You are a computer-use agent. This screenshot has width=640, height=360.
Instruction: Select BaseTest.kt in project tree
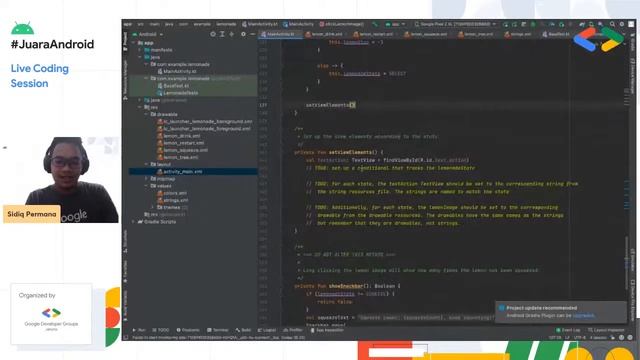[173, 86]
